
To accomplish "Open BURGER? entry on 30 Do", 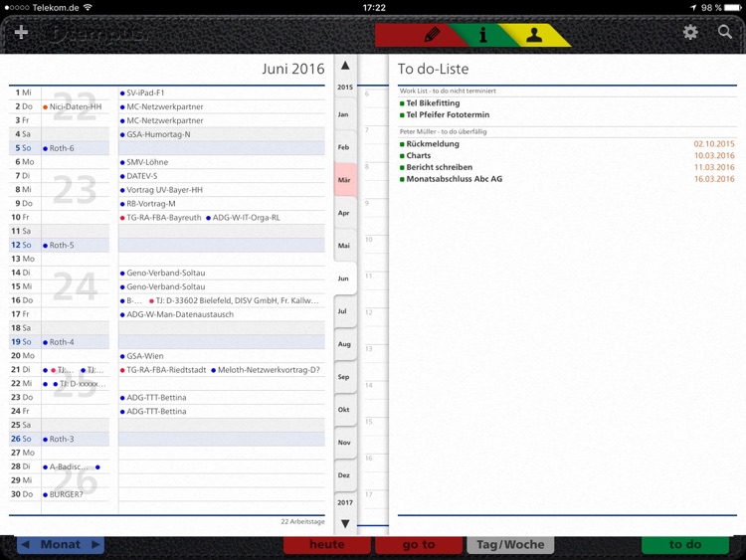I will point(64,494).
